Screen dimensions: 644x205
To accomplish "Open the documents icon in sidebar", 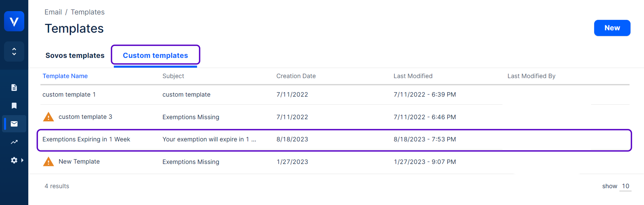I will pos(14,87).
